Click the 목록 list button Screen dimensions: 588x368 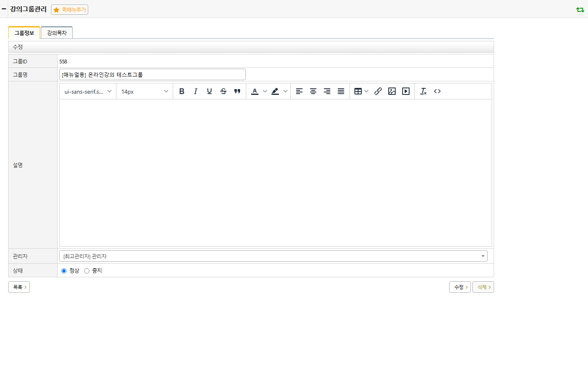click(19, 287)
